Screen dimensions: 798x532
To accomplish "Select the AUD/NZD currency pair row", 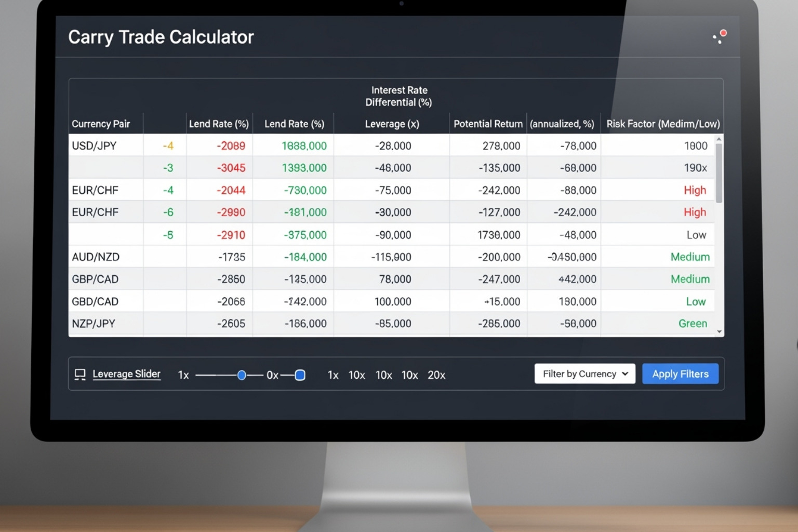I will 96,257.
